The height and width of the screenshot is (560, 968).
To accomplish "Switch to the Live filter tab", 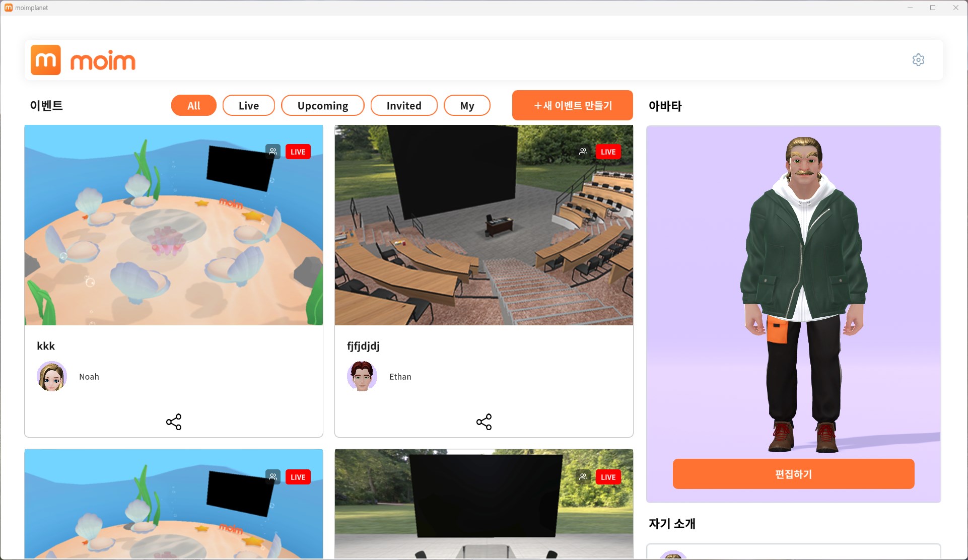I will 248,106.
